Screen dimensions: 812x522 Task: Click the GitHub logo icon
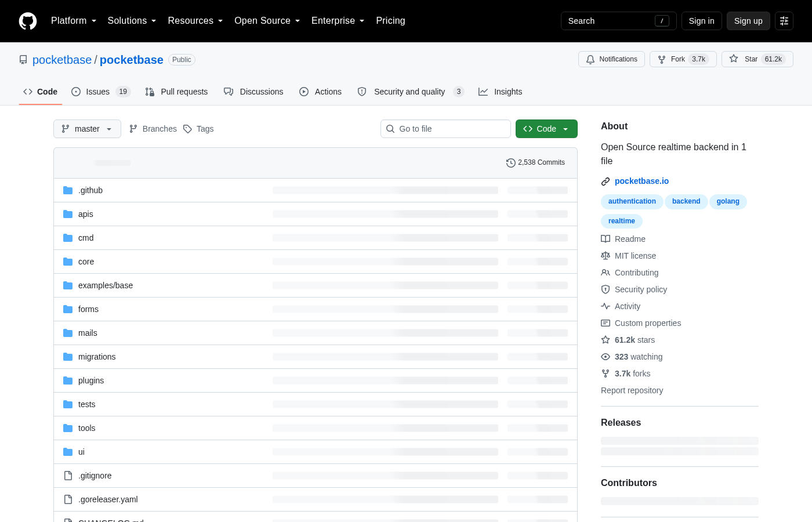[x=28, y=21]
